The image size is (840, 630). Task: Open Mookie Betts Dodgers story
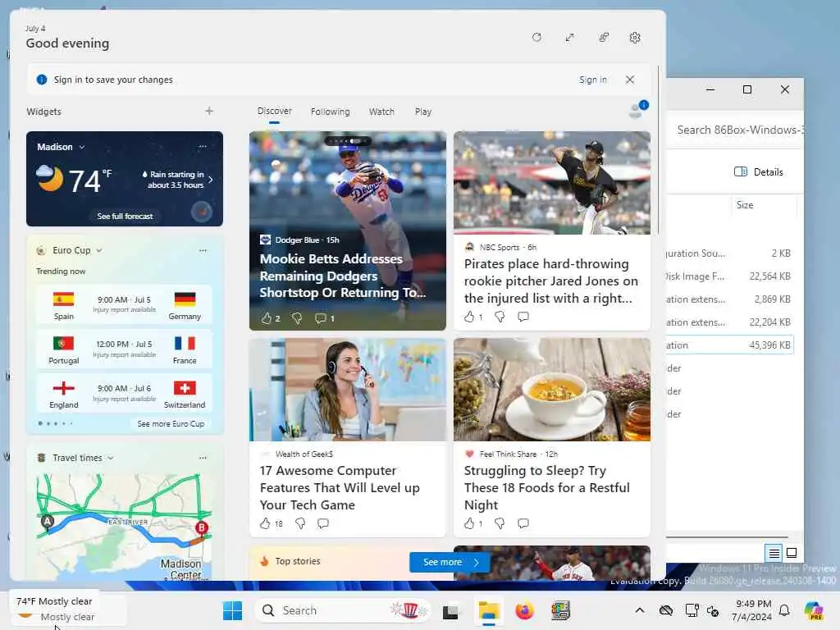coord(343,276)
